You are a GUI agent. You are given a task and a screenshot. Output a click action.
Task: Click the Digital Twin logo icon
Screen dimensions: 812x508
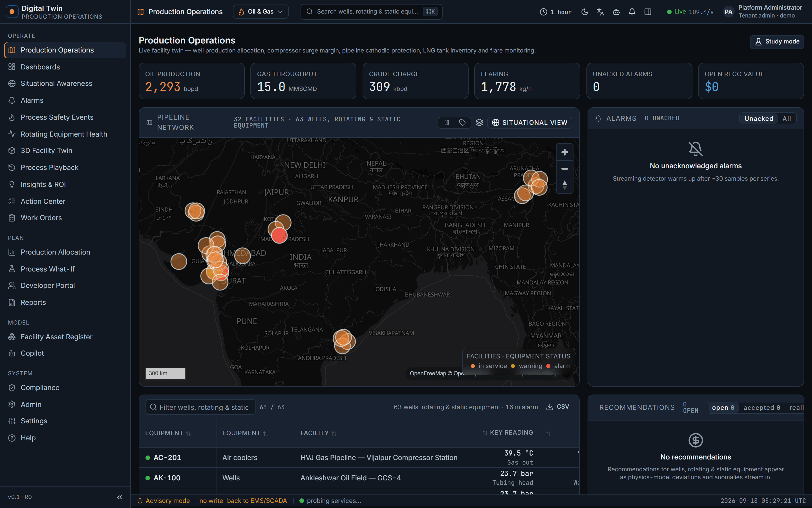point(12,12)
